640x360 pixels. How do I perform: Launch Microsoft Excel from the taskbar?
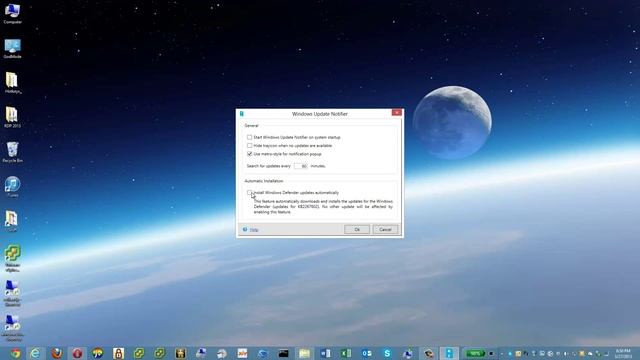click(346, 353)
